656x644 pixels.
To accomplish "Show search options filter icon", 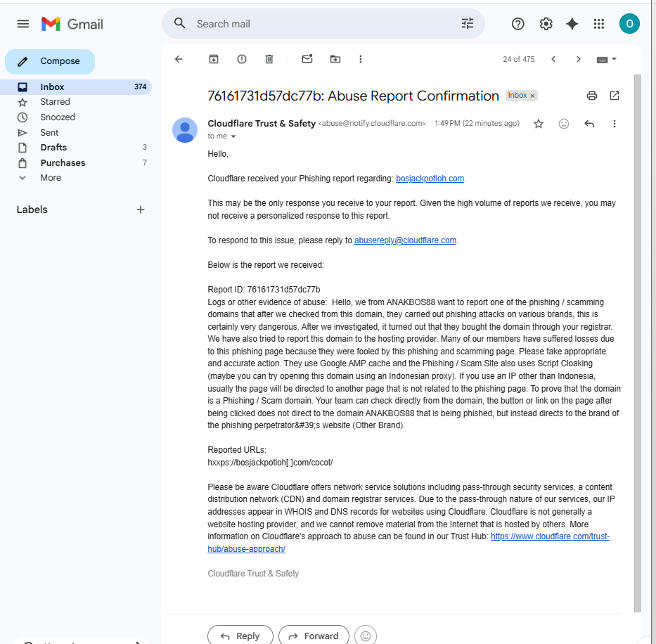I will pos(468,23).
